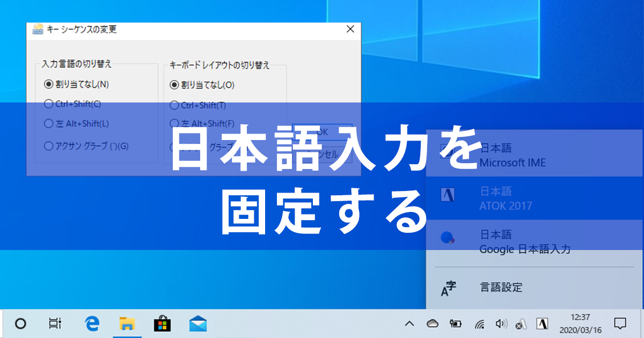This screenshot has height=338, width=644.
Task: Expand hidden icons with the tray chevron
Action: [409, 324]
